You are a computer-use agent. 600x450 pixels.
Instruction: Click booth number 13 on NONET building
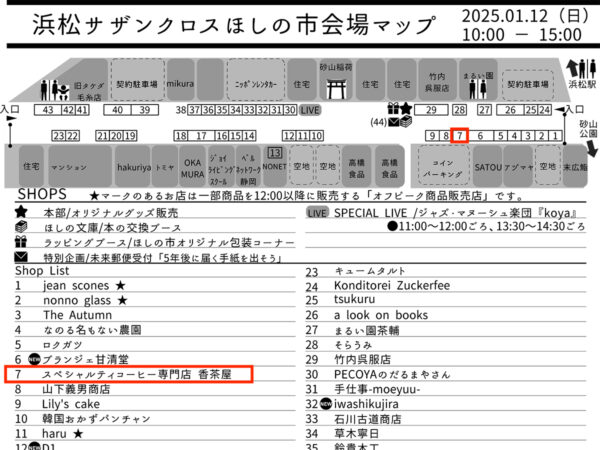coord(275,153)
